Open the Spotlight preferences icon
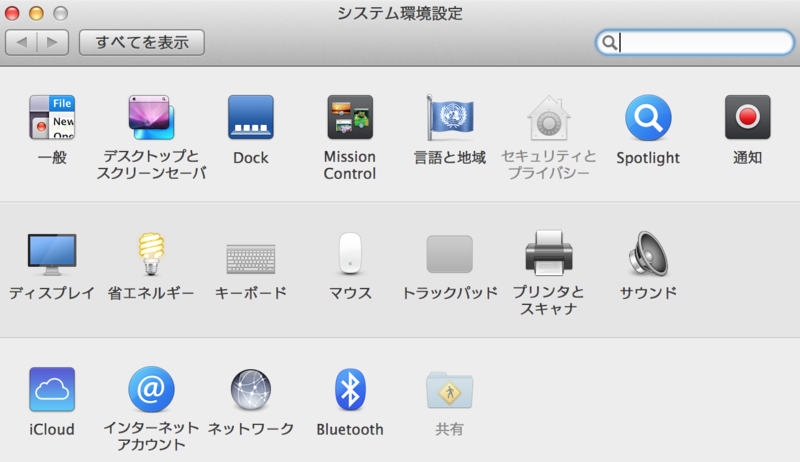Image resolution: width=800 pixels, height=462 pixels. (648, 117)
